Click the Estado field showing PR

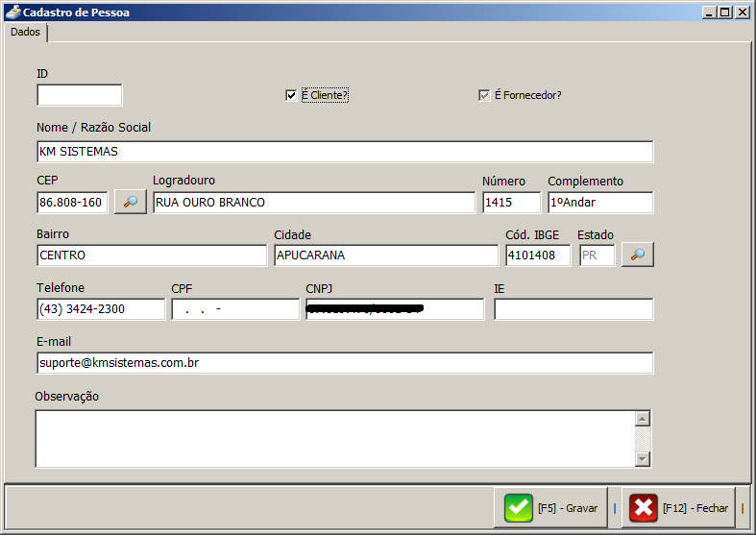[x=597, y=255]
